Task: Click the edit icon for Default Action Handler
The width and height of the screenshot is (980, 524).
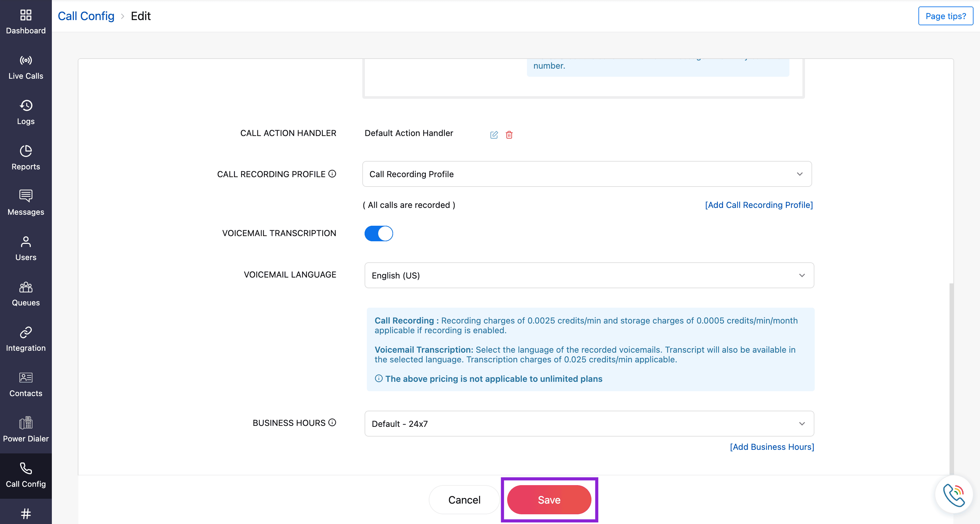Action: pos(494,135)
